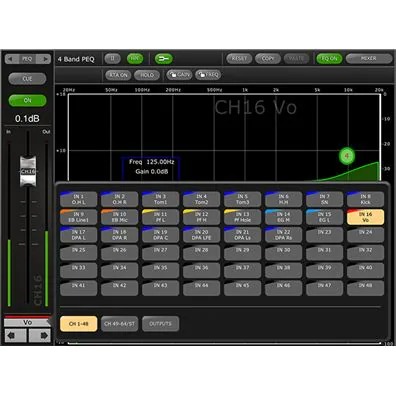Toggle the FREQ lock button

208,75
